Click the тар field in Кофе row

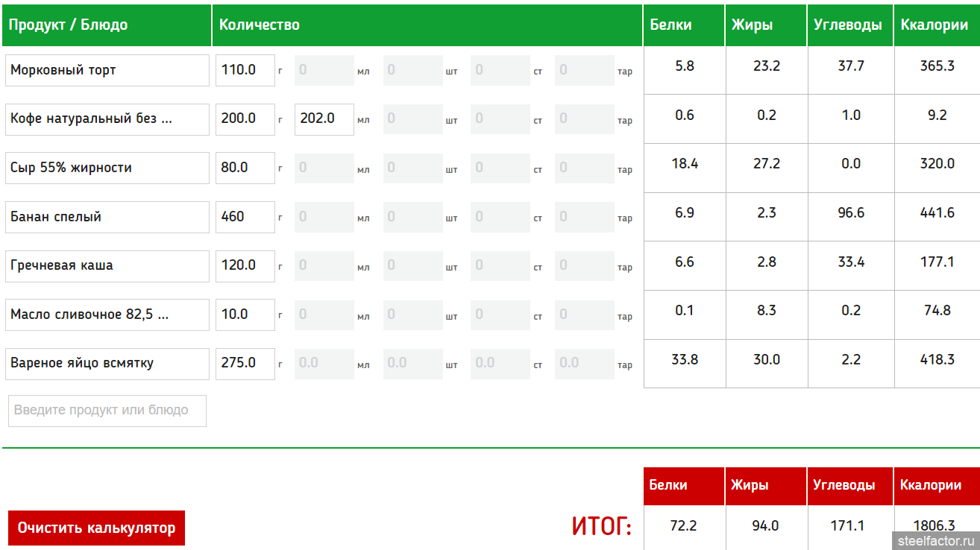point(585,119)
